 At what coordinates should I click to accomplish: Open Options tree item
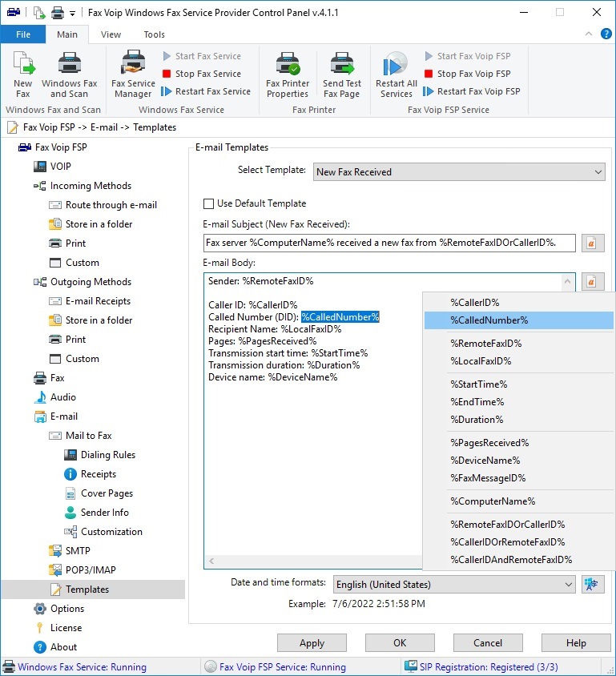coord(59,609)
